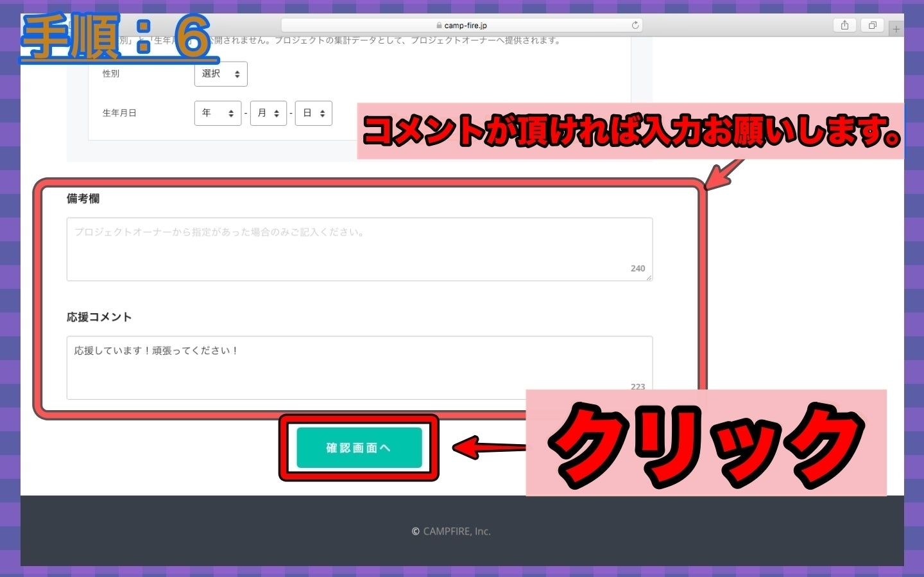The height and width of the screenshot is (577, 924).
Task: Click the © CAMPFIRE, Inc. footer text
Action: pos(451,531)
